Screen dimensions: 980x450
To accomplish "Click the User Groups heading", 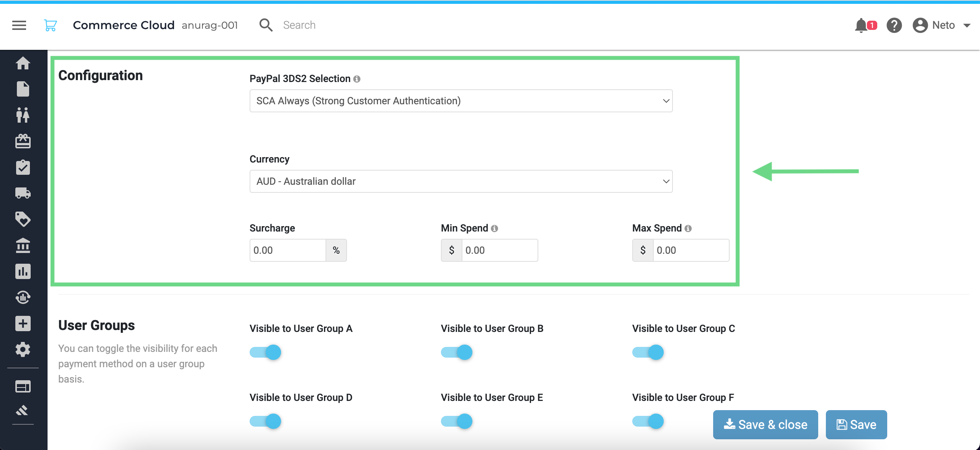I will coord(97,325).
